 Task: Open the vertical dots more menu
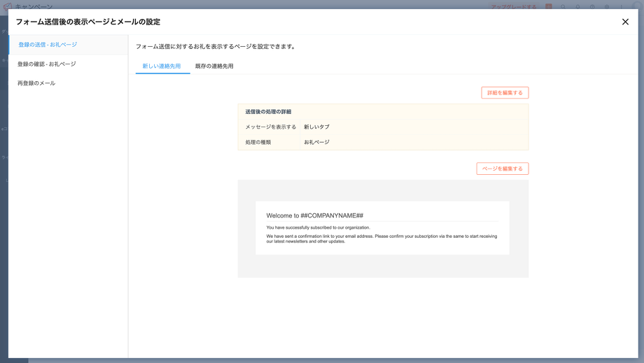pos(621,7)
